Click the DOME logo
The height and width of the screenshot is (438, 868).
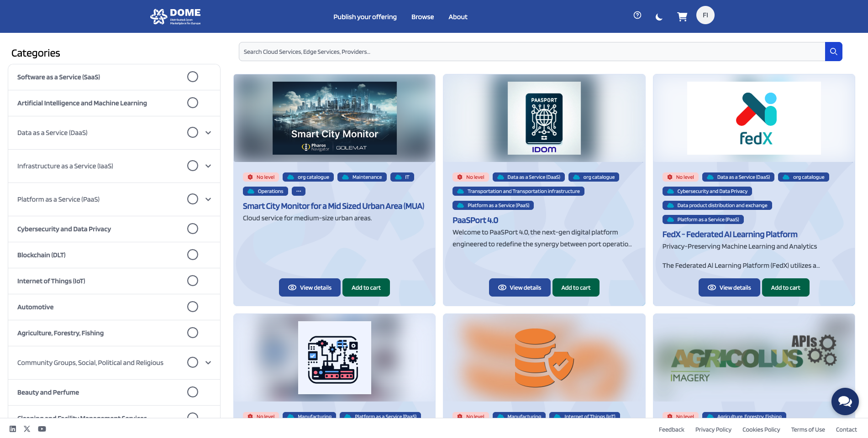pyautogui.click(x=176, y=16)
